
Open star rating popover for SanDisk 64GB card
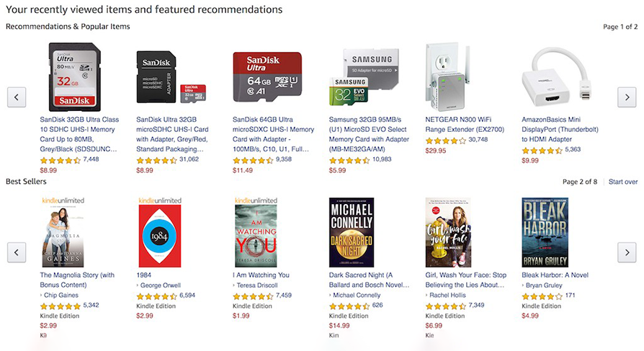252,160
